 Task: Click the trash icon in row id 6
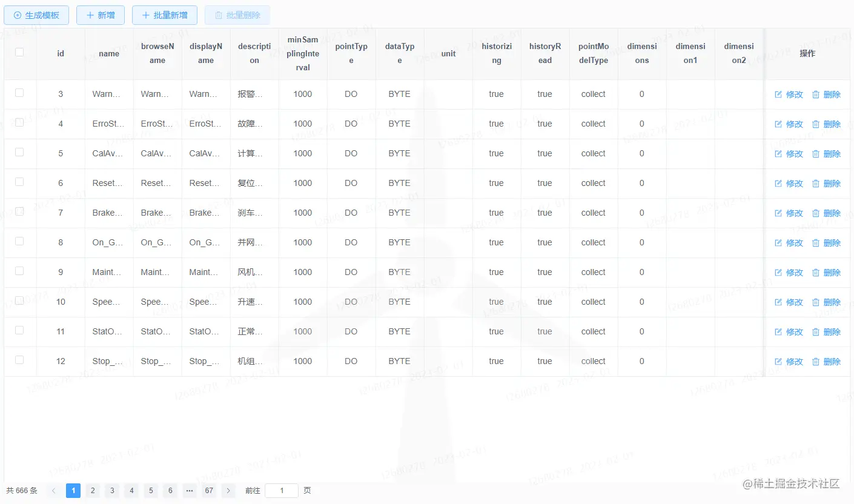(x=816, y=184)
